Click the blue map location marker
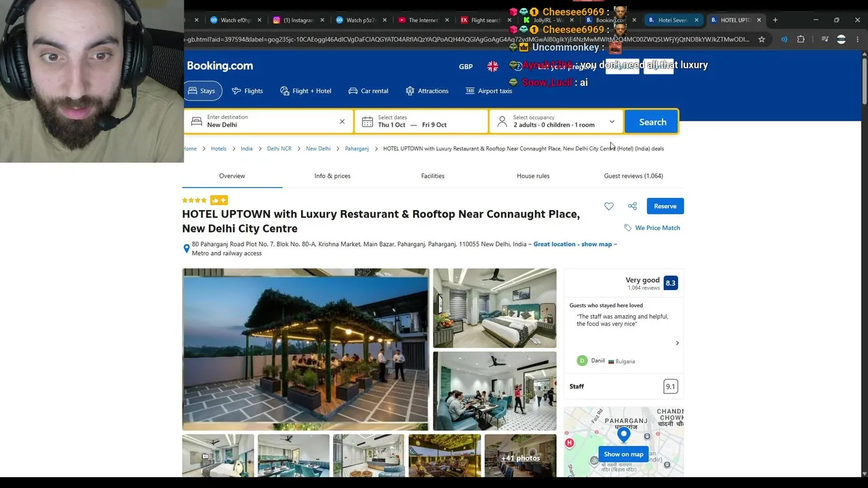The image size is (868, 488). 623,434
